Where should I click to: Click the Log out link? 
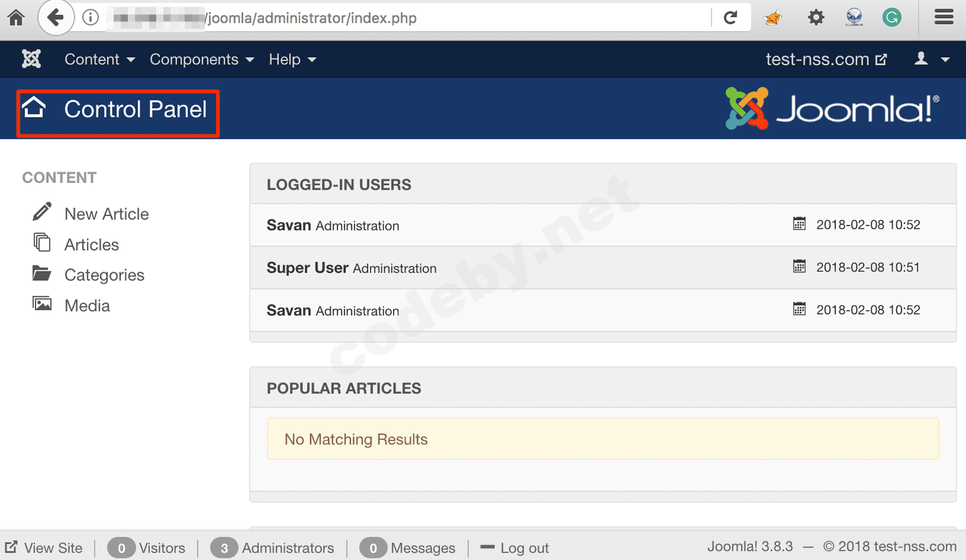click(x=525, y=548)
